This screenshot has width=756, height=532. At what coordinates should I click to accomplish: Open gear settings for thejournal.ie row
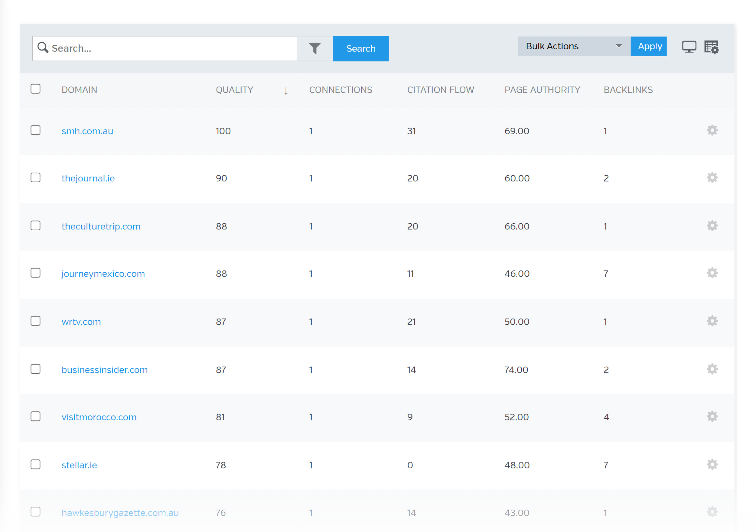point(712,178)
